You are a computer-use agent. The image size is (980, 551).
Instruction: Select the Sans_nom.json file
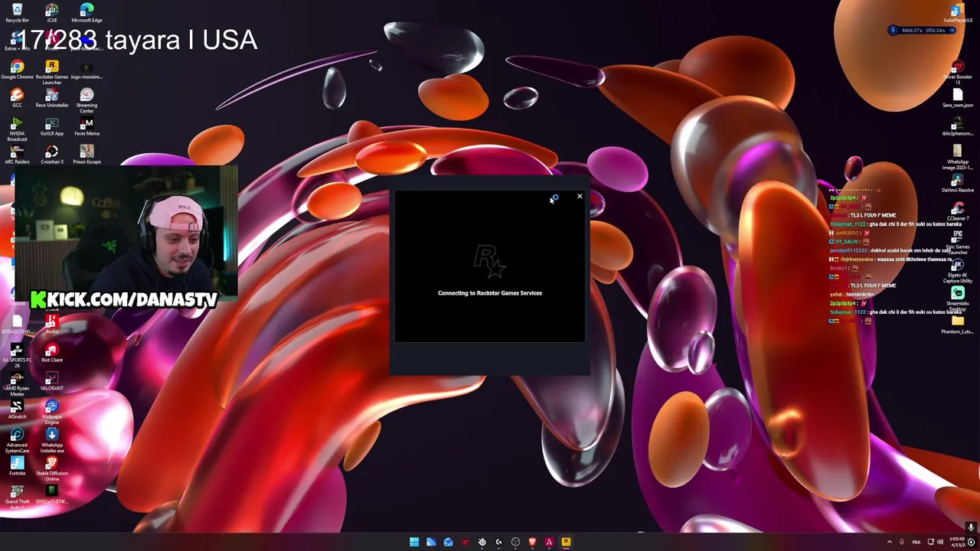click(x=957, y=98)
